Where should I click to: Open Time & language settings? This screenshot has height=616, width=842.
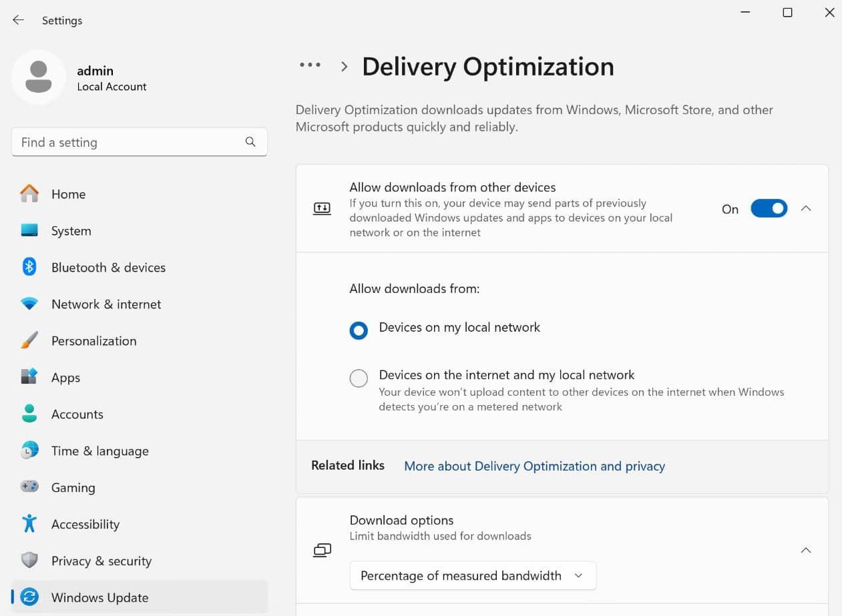pyautogui.click(x=99, y=450)
